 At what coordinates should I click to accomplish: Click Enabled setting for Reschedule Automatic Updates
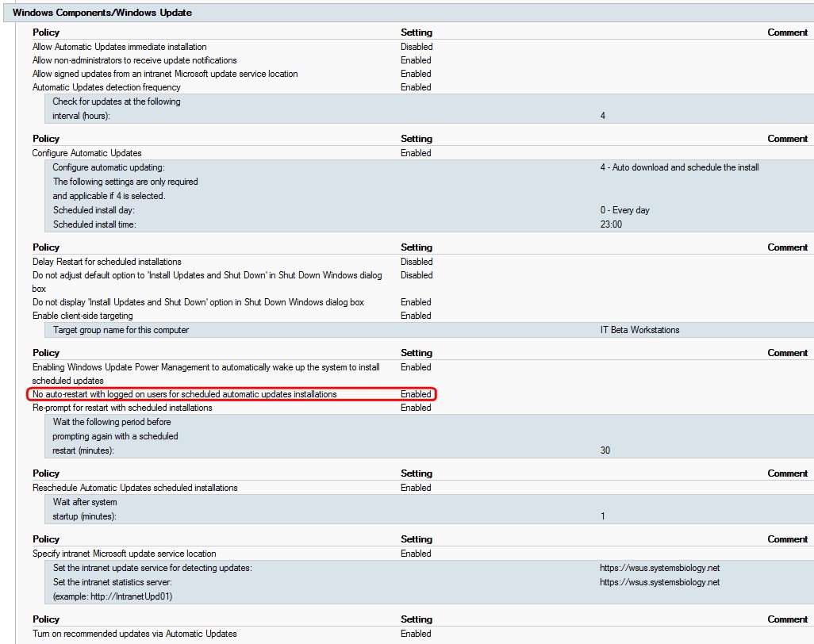tap(416, 488)
